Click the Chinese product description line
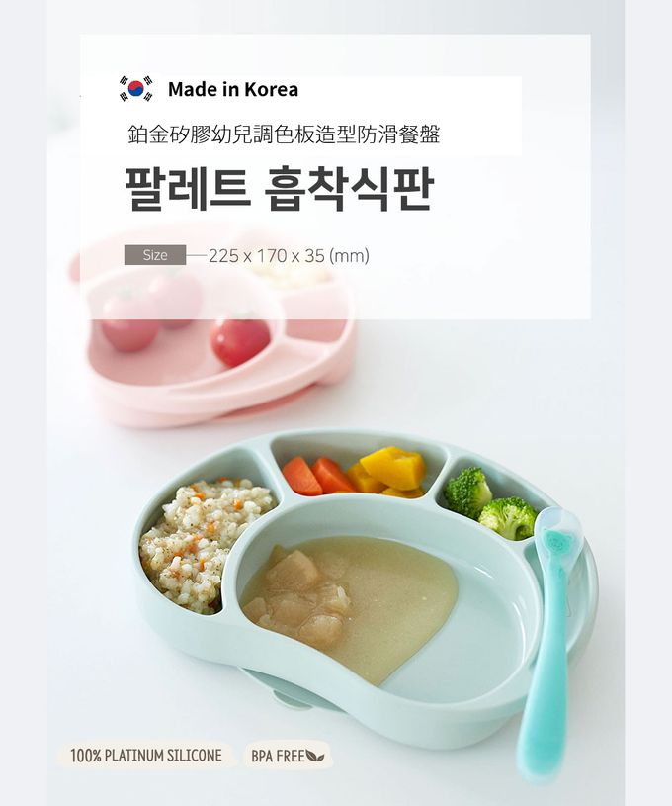This screenshot has width=672, height=806. click(284, 135)
